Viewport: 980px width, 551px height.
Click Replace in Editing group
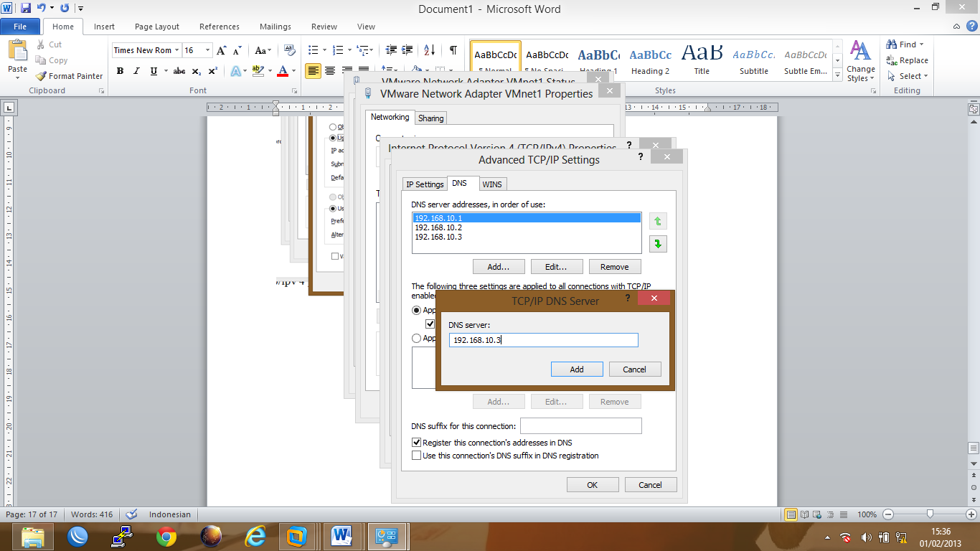click(907, 60)
